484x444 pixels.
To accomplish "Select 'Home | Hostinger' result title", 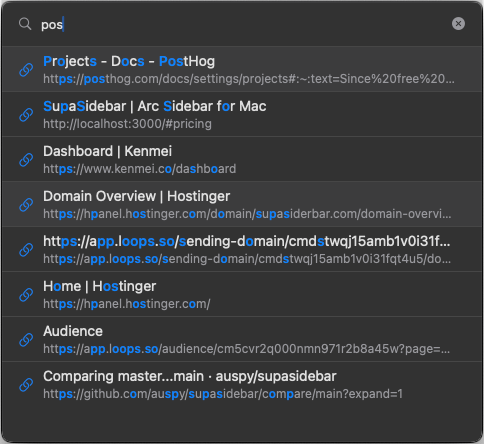I will click(x=99, y=286).
